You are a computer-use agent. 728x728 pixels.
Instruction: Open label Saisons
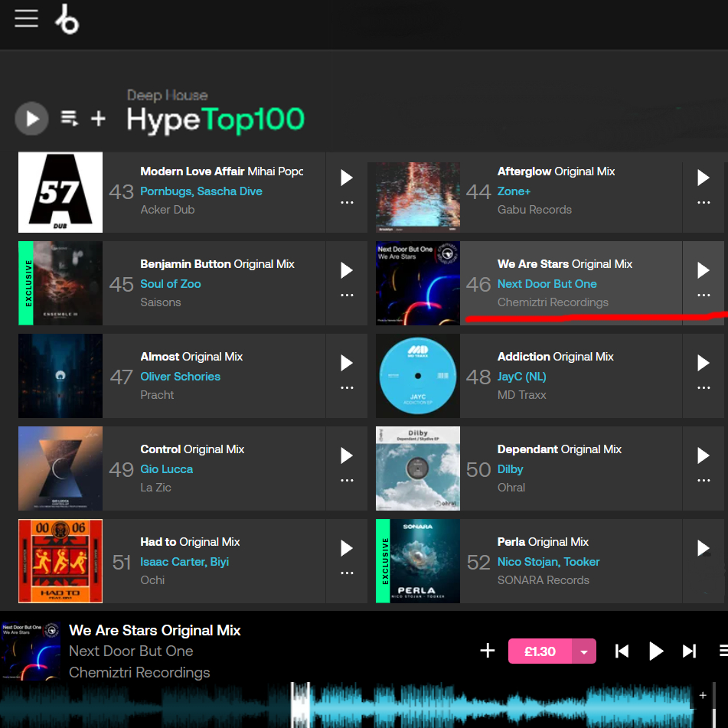point(161,302)
